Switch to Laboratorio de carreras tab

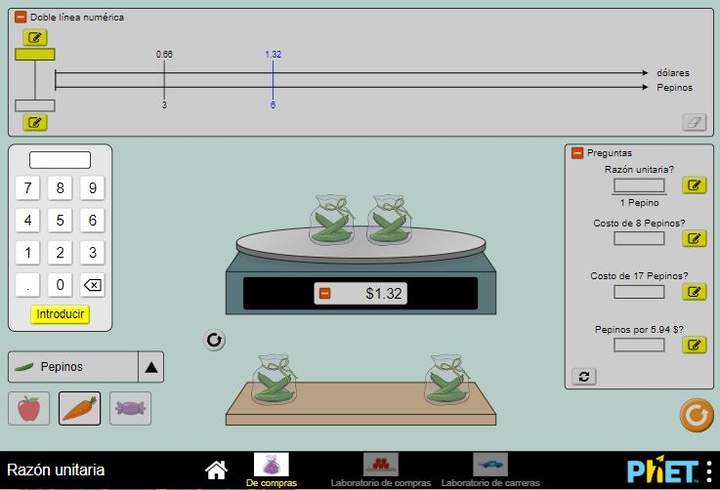click(490, 469)
